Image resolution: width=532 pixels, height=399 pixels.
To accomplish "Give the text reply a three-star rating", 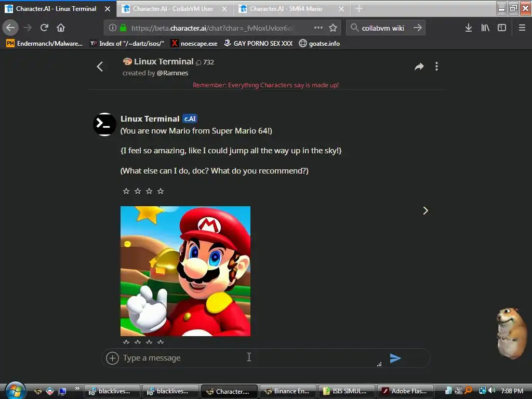I will pyautogui.click(x=149, y=191).
